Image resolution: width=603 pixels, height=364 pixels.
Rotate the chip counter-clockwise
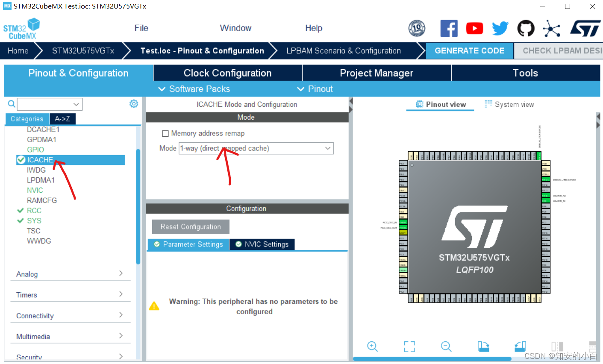tap(520, 346)
